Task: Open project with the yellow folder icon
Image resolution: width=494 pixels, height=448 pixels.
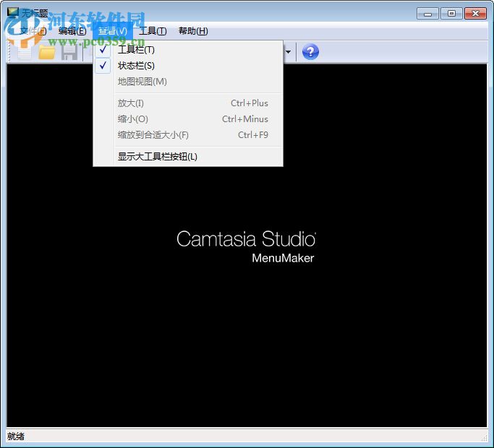Action: [x=46, y=52]
